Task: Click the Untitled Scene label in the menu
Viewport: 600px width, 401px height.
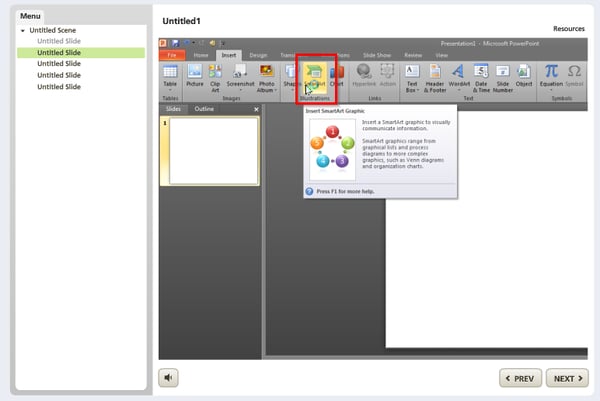Action: [52, 30]
